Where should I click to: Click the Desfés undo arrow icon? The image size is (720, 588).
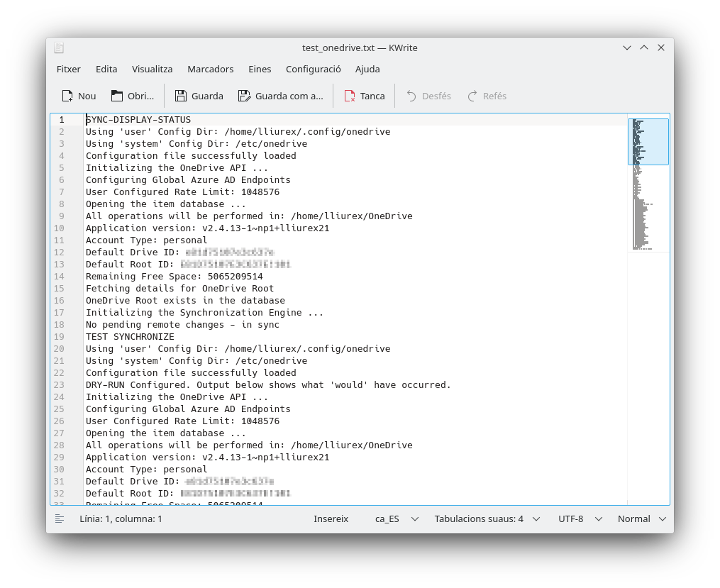tap(411, 96)
